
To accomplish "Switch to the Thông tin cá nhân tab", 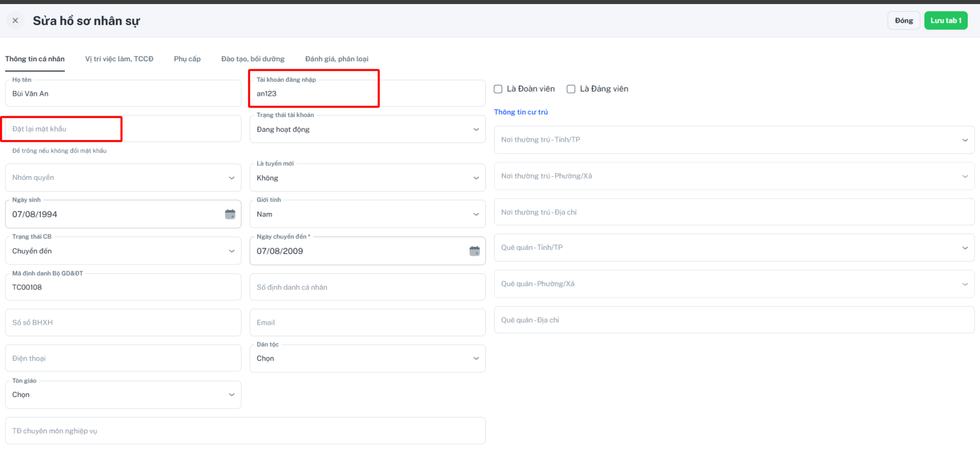I will [x=35, y=59].
